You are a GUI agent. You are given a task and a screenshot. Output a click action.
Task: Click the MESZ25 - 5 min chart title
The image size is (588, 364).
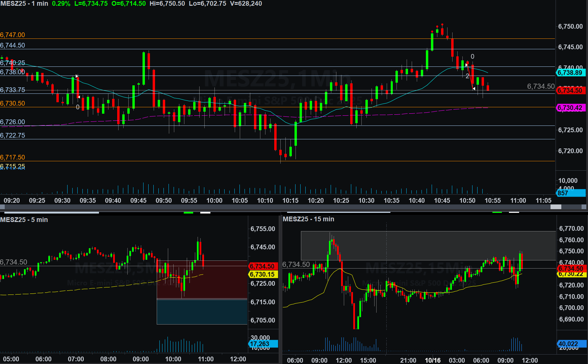24,220
